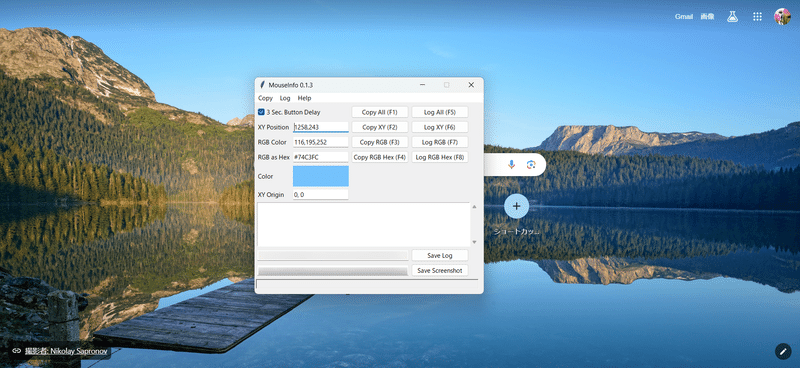Click Copy XY (F2) button
Viewport: 800px width, 368px height.
point(380,127)
